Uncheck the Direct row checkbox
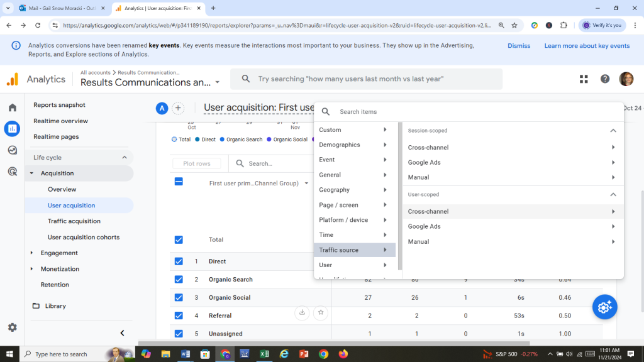644x362 pixels. (179, 261)
